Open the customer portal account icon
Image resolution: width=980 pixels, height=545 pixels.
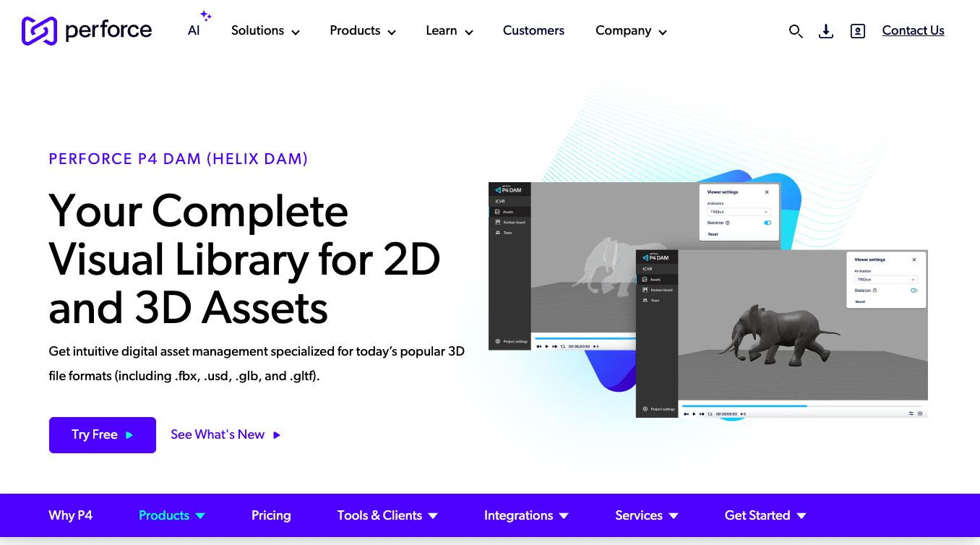tap(858, 31)
